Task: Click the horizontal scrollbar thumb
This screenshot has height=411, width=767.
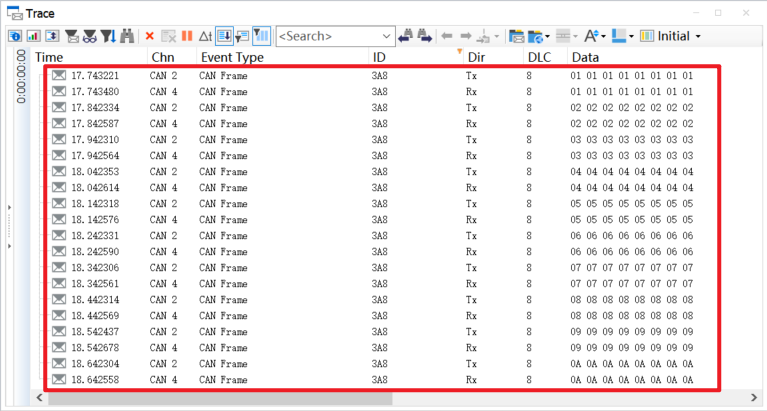Action: click(x=220, y=398)
